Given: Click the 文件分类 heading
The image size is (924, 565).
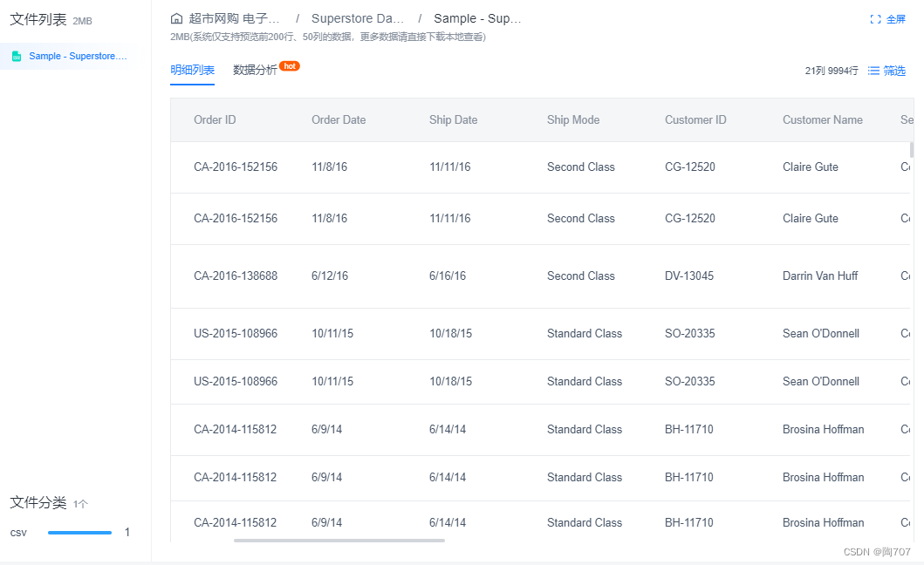Looking at the screenshot, I should tap(38, 502).
